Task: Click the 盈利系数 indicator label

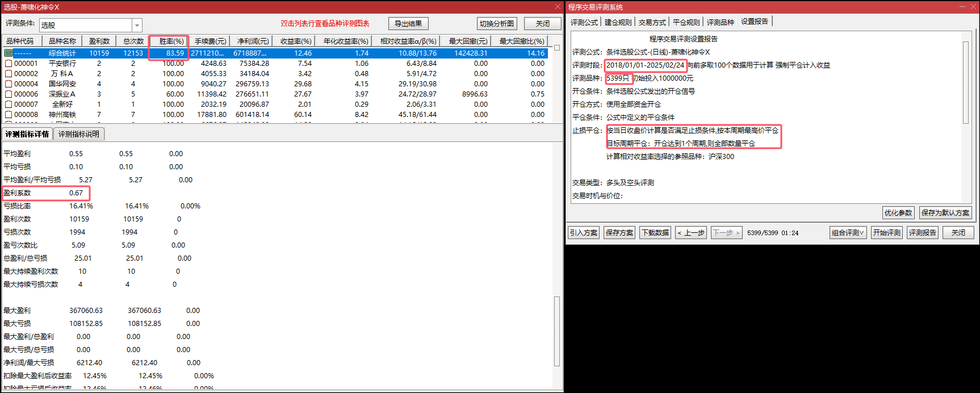Action: 17,193
